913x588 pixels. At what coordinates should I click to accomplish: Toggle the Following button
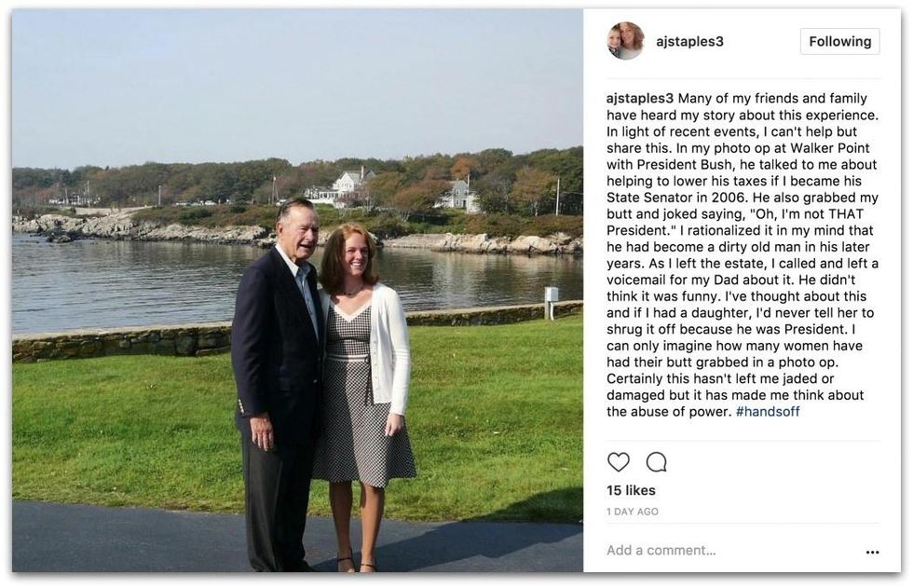point(839,42)
